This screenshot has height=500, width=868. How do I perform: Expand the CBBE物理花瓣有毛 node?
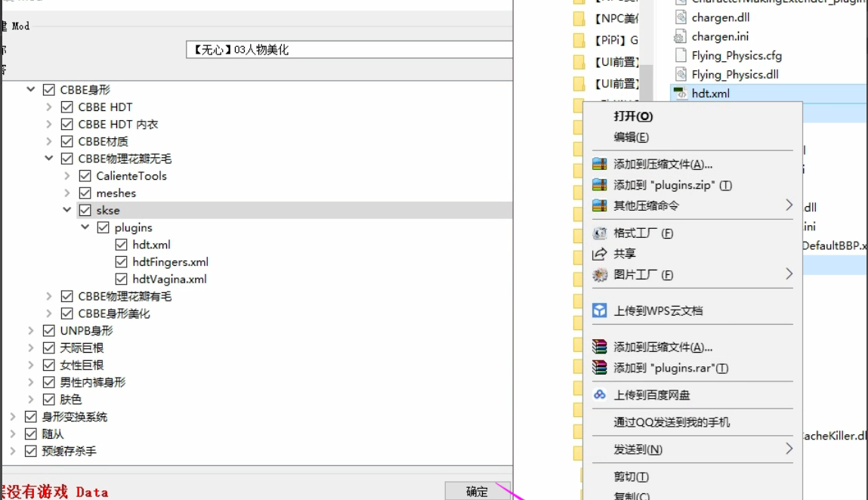(x=48, y=296)
